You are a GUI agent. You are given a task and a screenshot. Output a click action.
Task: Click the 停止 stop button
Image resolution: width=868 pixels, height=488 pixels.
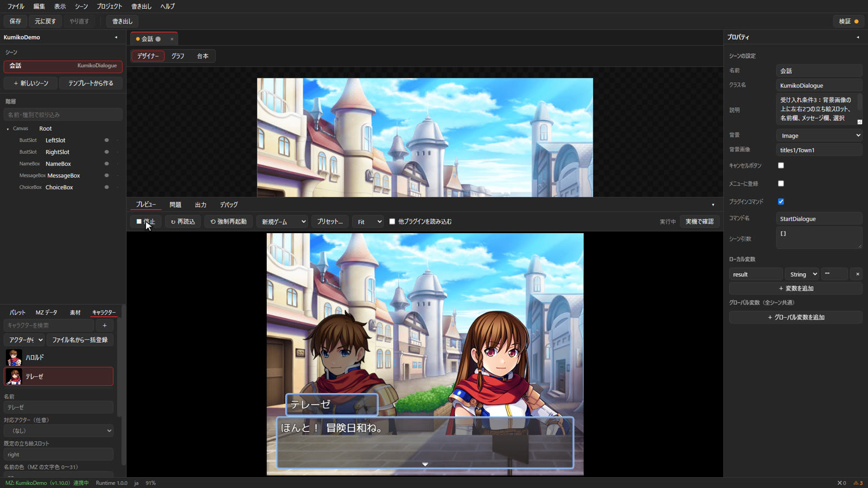[x=146, y=222]
